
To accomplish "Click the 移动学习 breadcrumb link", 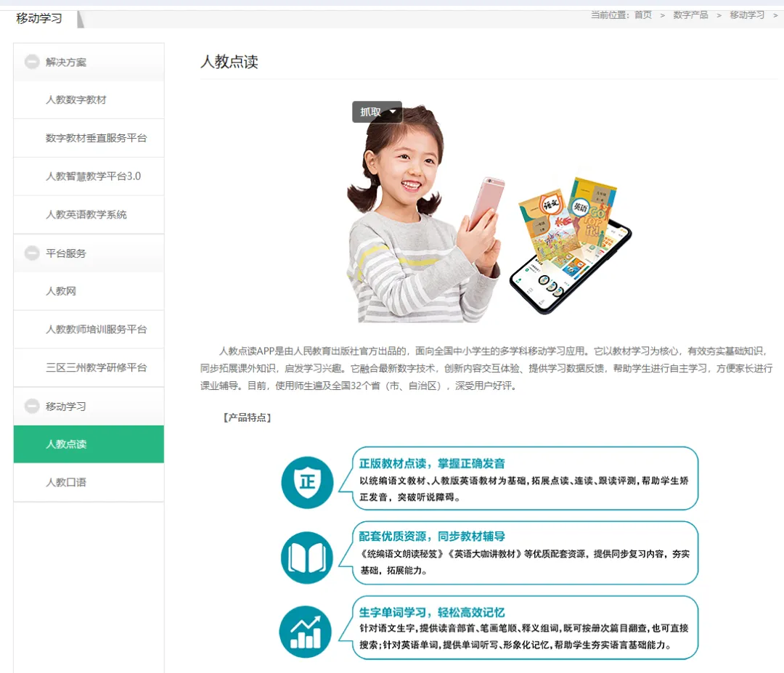I will [x=747, y=15].
